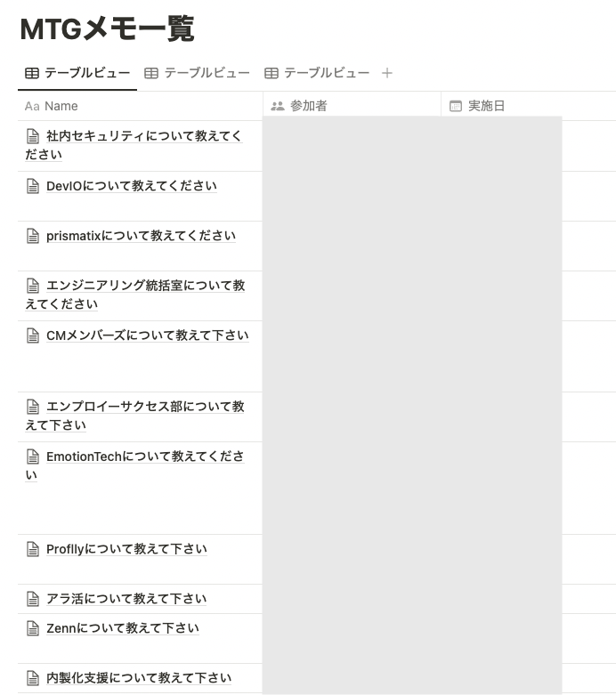Viewport: 616px width, 695px height.
Task: Click page icon beside Proflly row
Action: [33, 549]
